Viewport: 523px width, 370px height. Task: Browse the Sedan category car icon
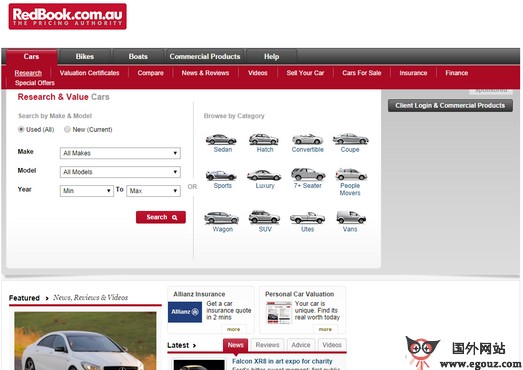point(221,139)
